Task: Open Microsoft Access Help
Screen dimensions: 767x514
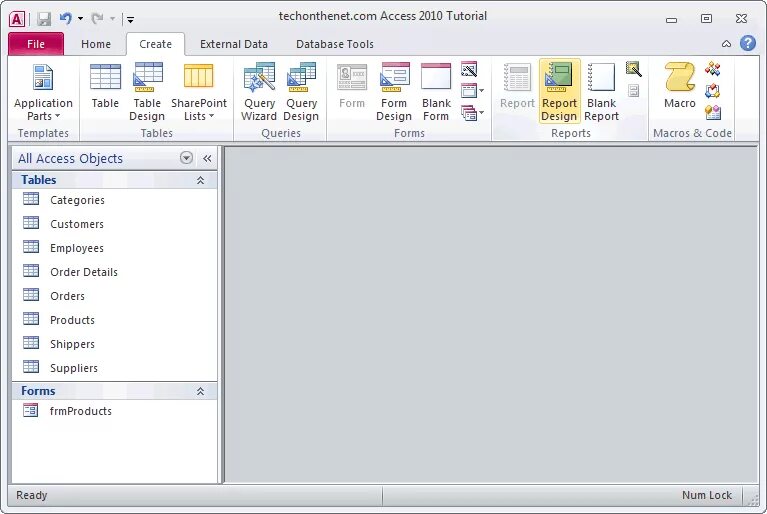Action: coord(747,44)
